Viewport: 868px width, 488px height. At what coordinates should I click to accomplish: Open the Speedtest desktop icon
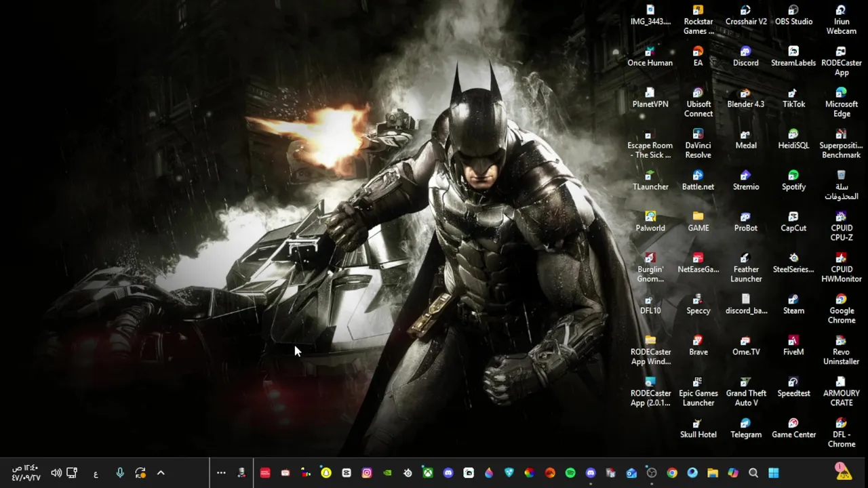793,387
